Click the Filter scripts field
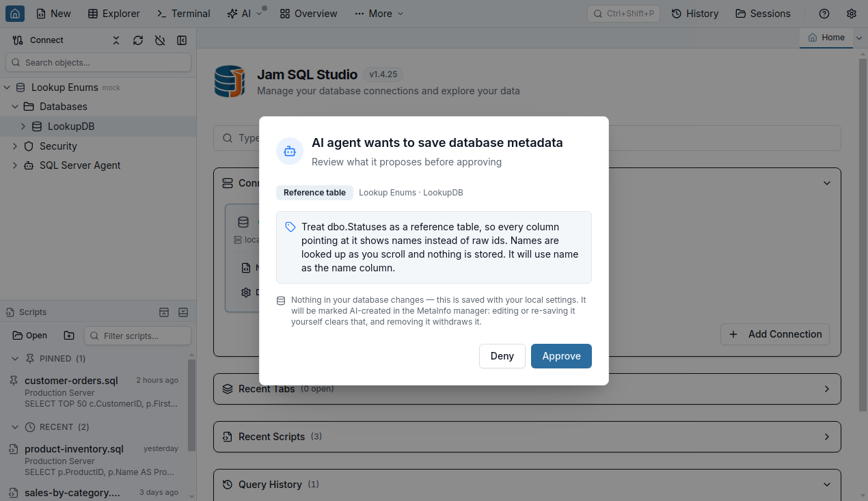 [137, 336]
